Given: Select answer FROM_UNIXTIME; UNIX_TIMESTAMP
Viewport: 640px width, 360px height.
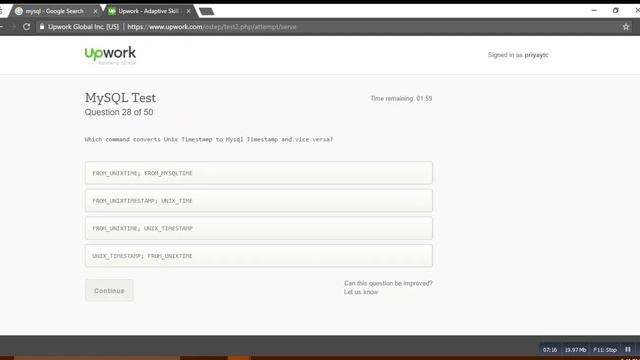Looking at the screenshot, I should click(x=259, y=228).
